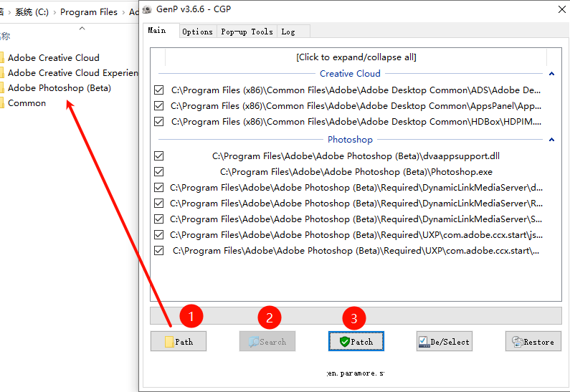Click the checklist icon on De/Select
Image resolution: width=570 pixels, height=392 pixels.
pyautogui.click(x=424, y=342)
